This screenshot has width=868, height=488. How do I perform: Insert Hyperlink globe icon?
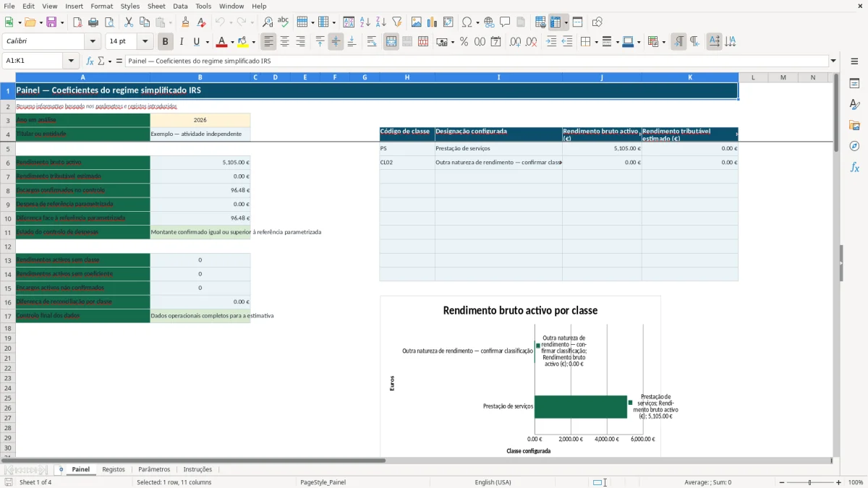[489, 22]
